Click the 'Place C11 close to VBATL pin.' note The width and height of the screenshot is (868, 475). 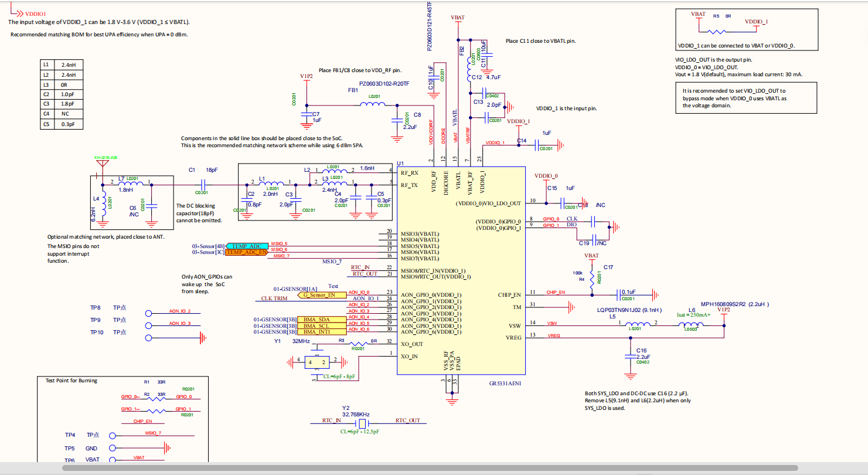tap(540, 41)
